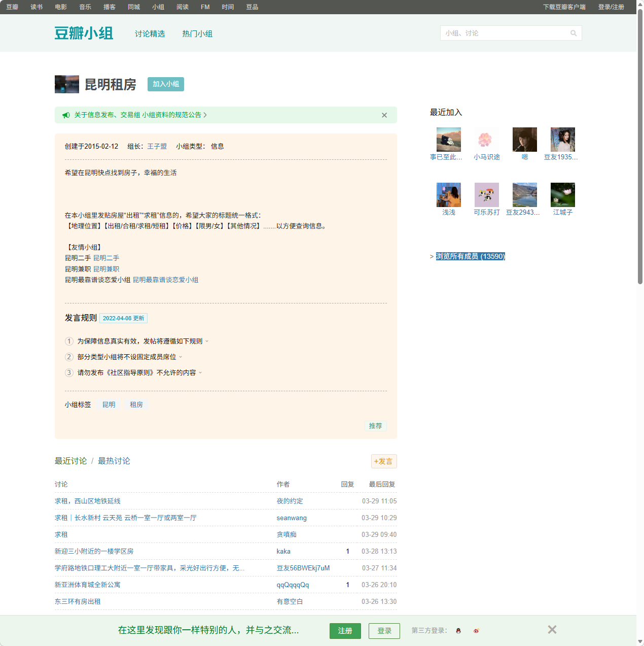The width and height of the screenshot is (644, 646).
Task: Click the 豆瓣小组 logo
Action: coord(84,32)
